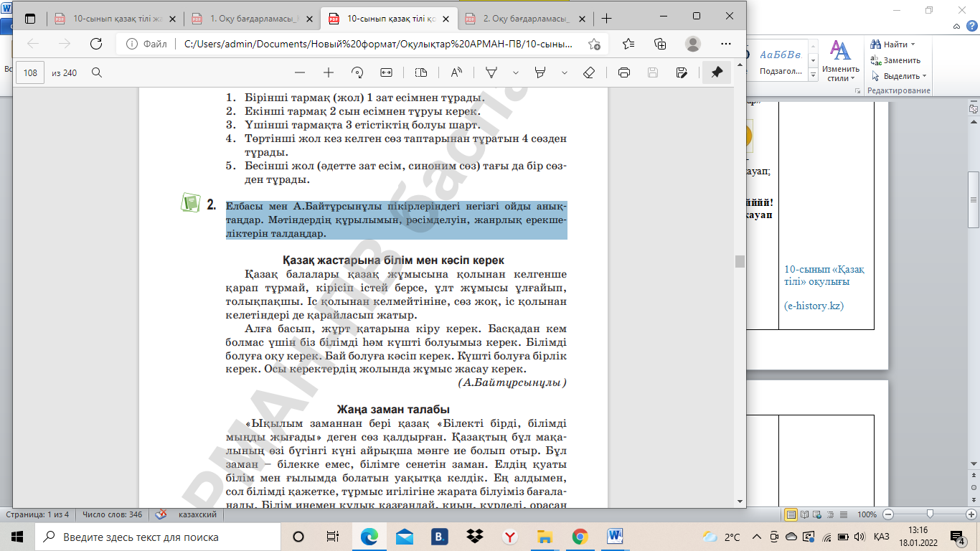Click the PDF vertical scrollbar thumb

tap(739, 261)
